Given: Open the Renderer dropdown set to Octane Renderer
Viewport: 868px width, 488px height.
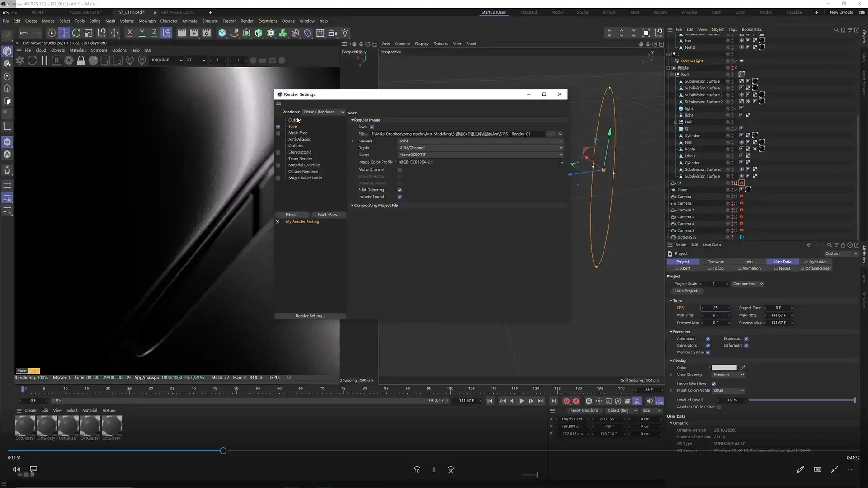Looking at the screenshot, I should click(x=323, y=112).
